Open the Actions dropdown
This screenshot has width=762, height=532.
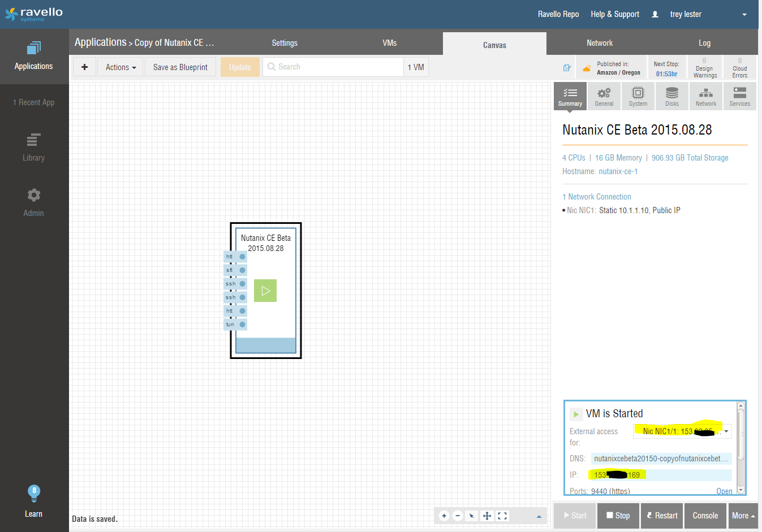pos(119,67)
